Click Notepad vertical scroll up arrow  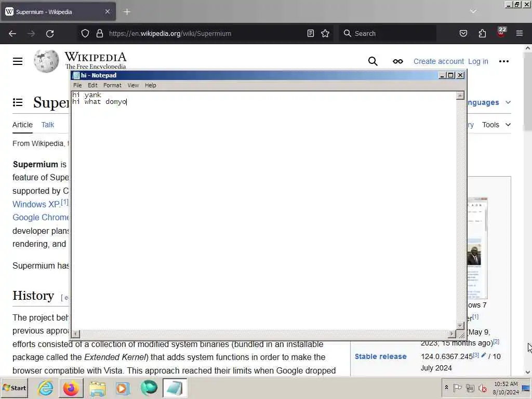click(460, 96)
